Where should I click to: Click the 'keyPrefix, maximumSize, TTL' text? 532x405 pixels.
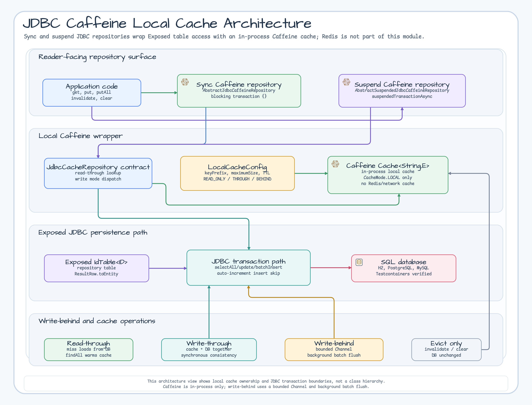tap(237, 173)
